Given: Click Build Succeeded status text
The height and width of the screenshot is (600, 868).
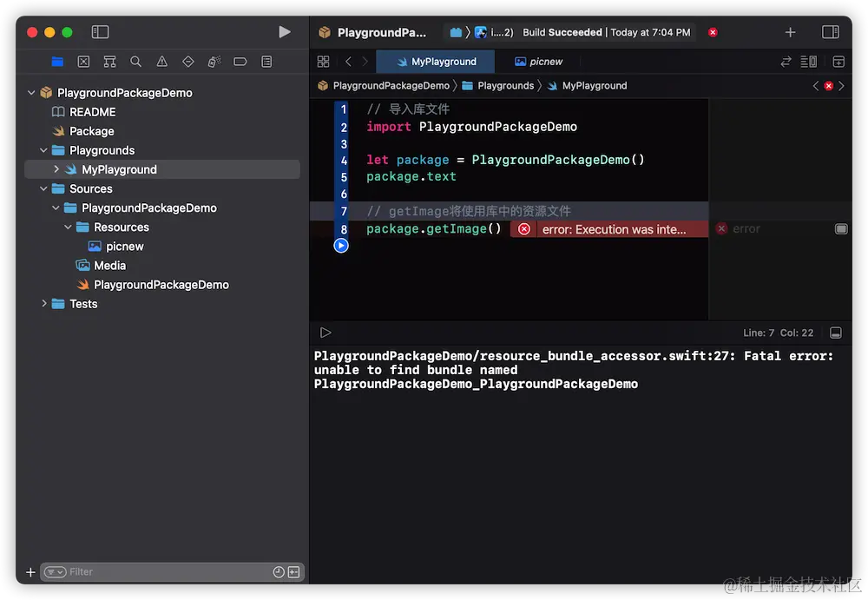Looking at the screenshot, I should (562, 32).
